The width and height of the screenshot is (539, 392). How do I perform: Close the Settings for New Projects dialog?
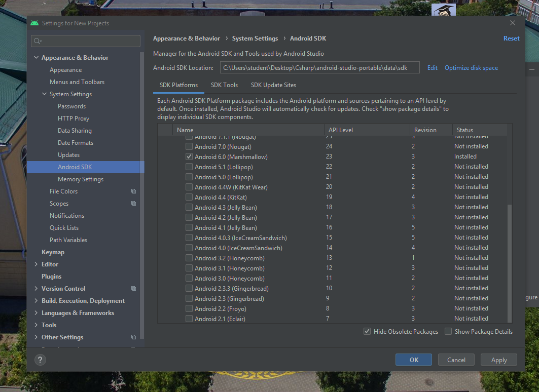coord(513,23)
